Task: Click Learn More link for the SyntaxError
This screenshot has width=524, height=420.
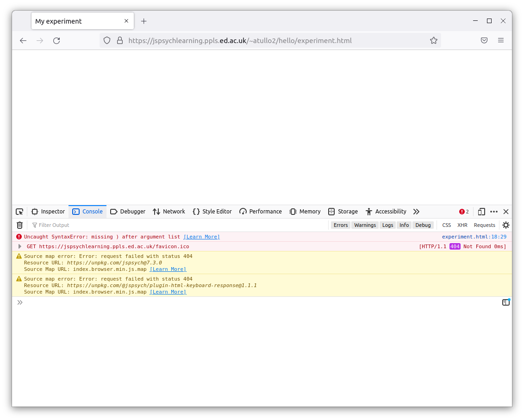Action: pos(201,237)
